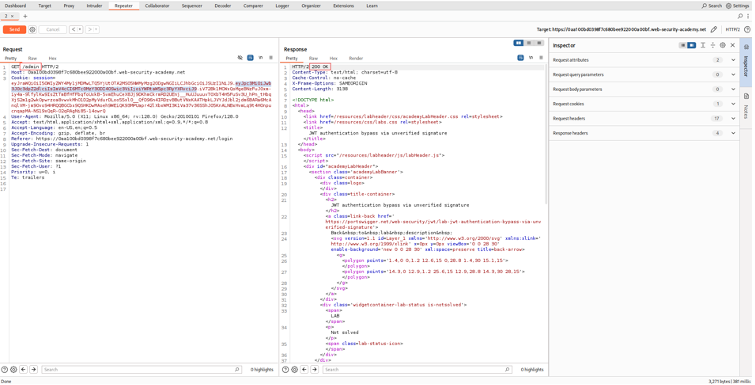The height and width of the screenshot is (385, 755).
Task: Select top-bottom request/response layout
Action: [529, 43]
